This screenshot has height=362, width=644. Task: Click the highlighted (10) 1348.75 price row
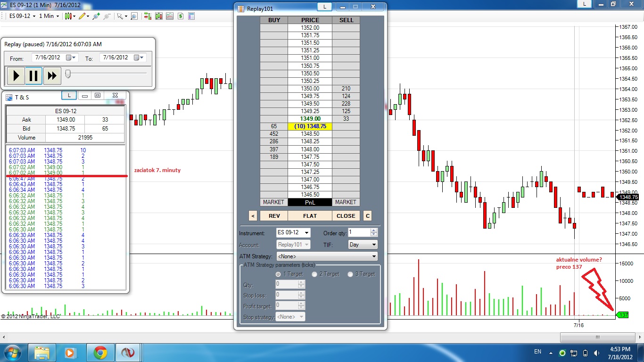click(310, 126)
